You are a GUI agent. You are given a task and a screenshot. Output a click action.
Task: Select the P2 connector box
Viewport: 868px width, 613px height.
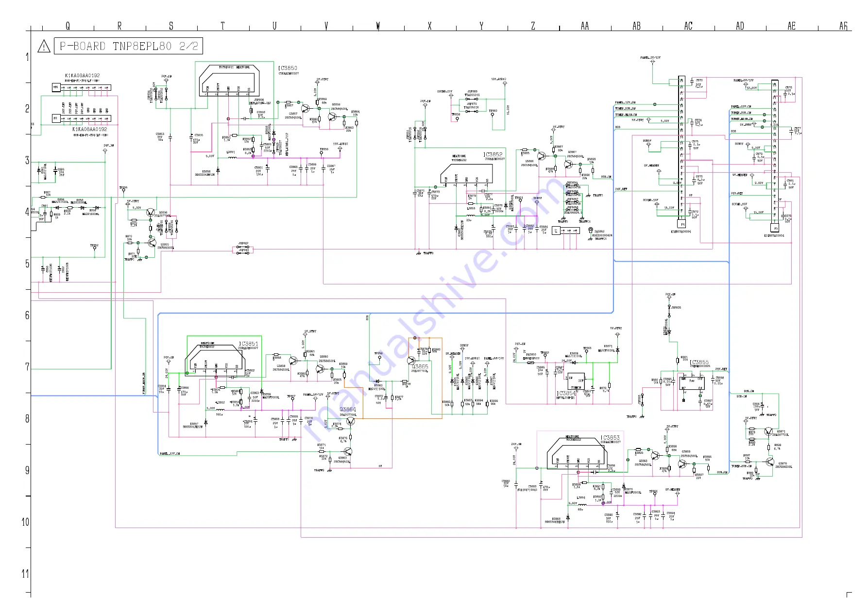coord(82,118)
